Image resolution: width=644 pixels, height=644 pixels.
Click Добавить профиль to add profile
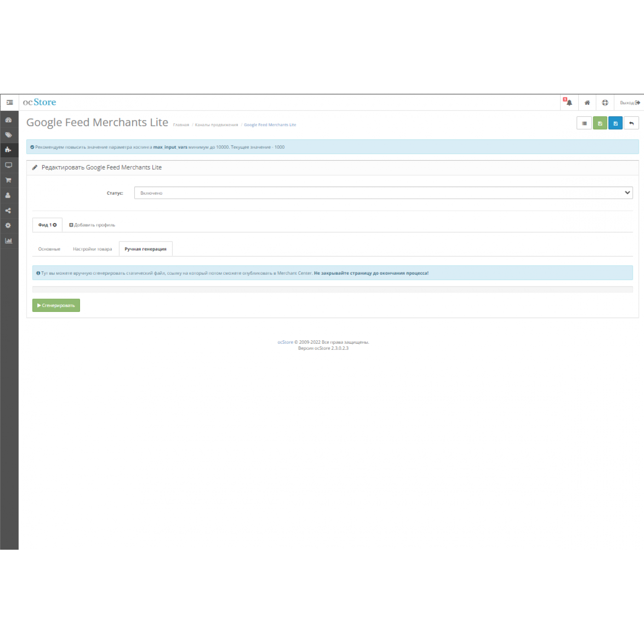pos(92,225)
